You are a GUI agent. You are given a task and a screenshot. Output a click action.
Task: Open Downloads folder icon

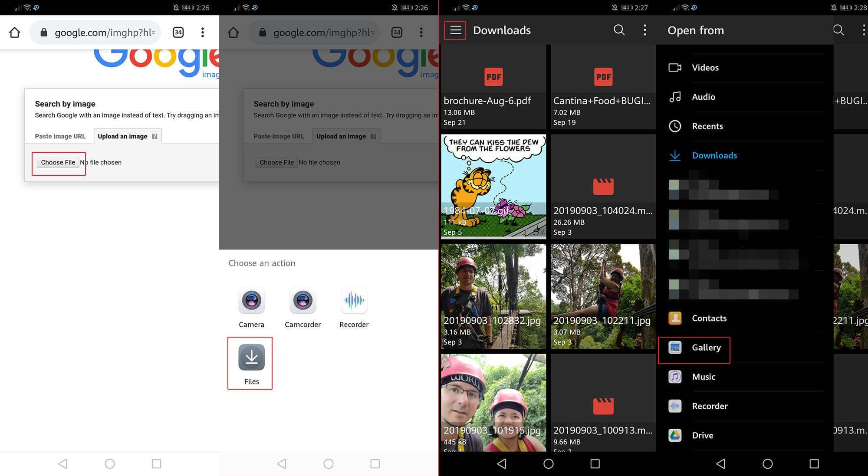[674, 155]
